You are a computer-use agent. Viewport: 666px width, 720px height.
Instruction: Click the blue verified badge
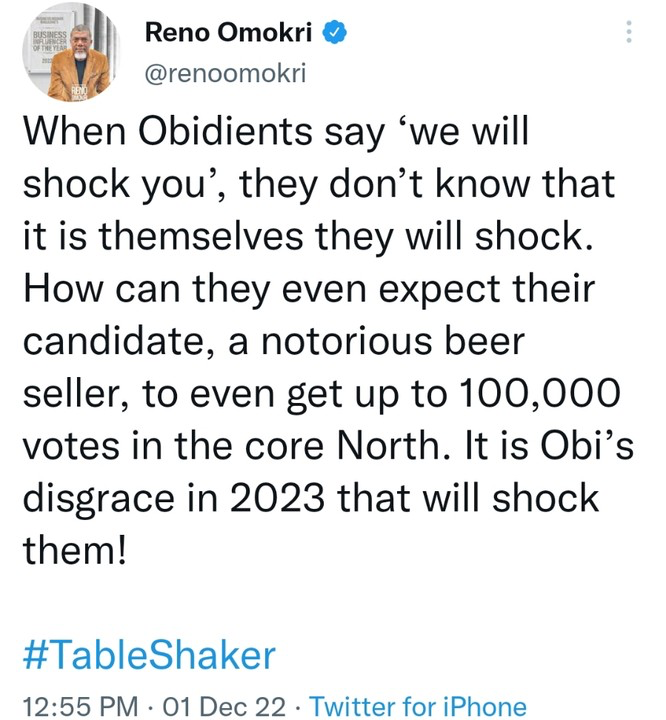(x=338, y=33)
